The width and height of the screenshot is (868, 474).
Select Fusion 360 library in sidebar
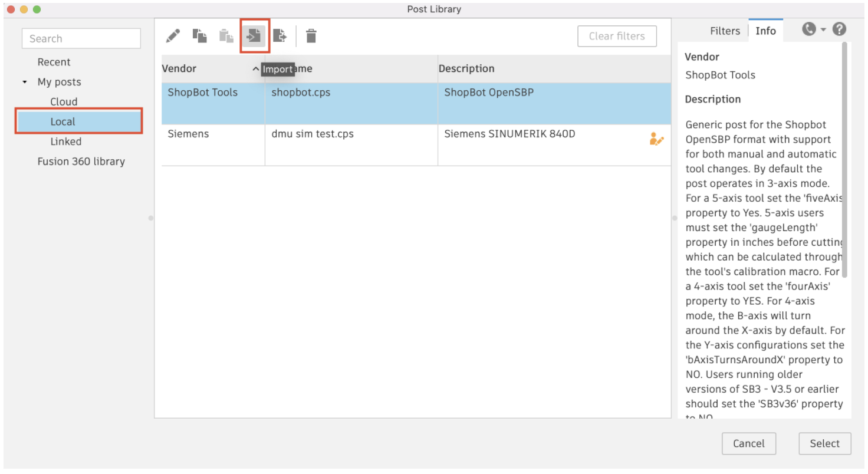pos(81,161)
